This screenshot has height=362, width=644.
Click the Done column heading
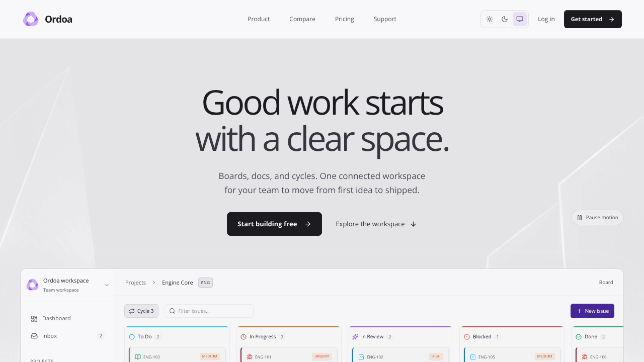tap(591, 337)
